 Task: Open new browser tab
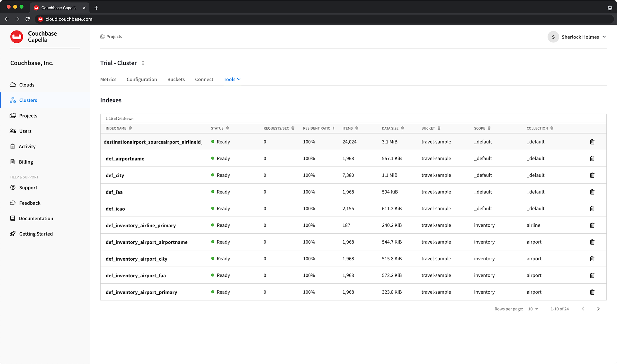pyautogui.click(x=96, y=8)
